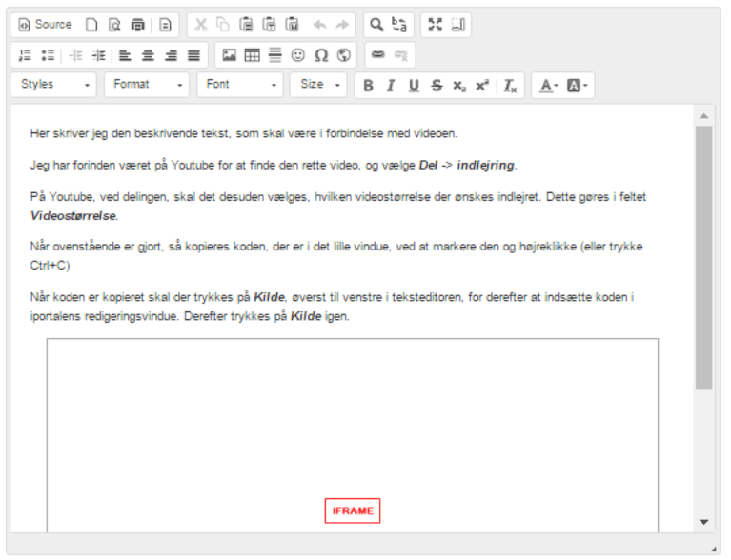This screenshot has width=731, height=560.
Task: Insert an image
Action: (x=229, y=55)
